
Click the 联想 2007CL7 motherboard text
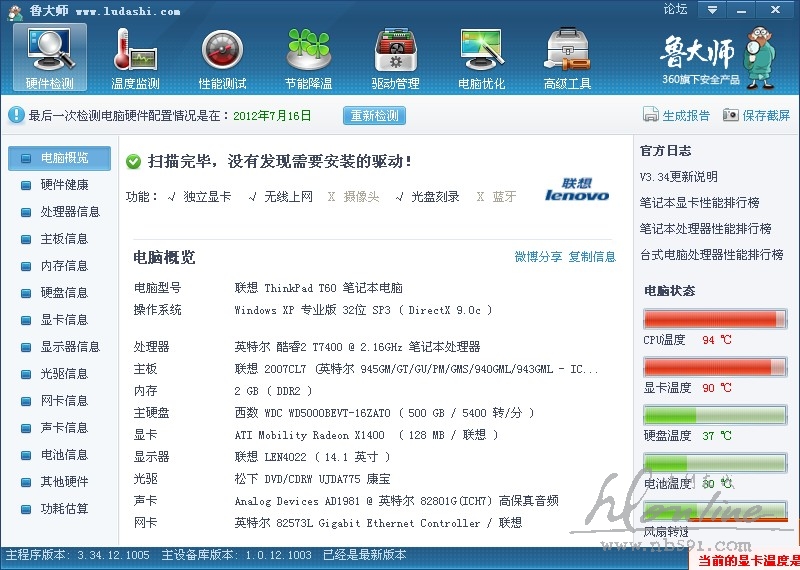(416, 369)
